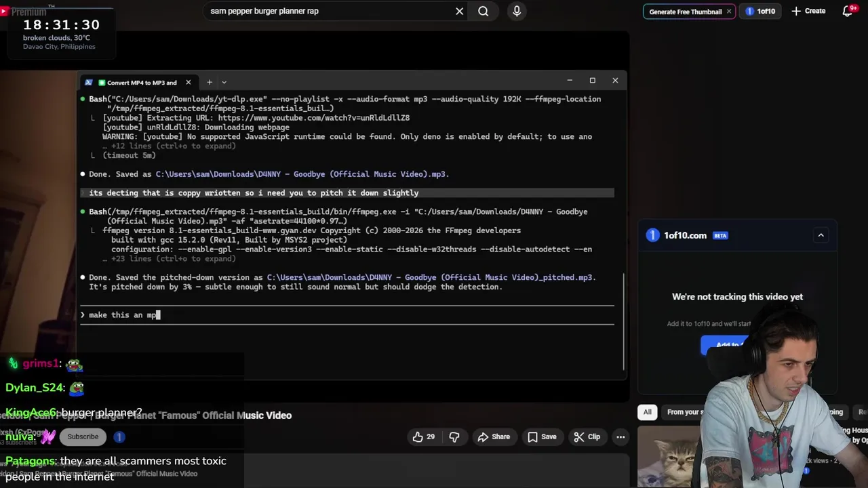Like the video with thumbs up
The image size is (868, 488).
point(424,437)
